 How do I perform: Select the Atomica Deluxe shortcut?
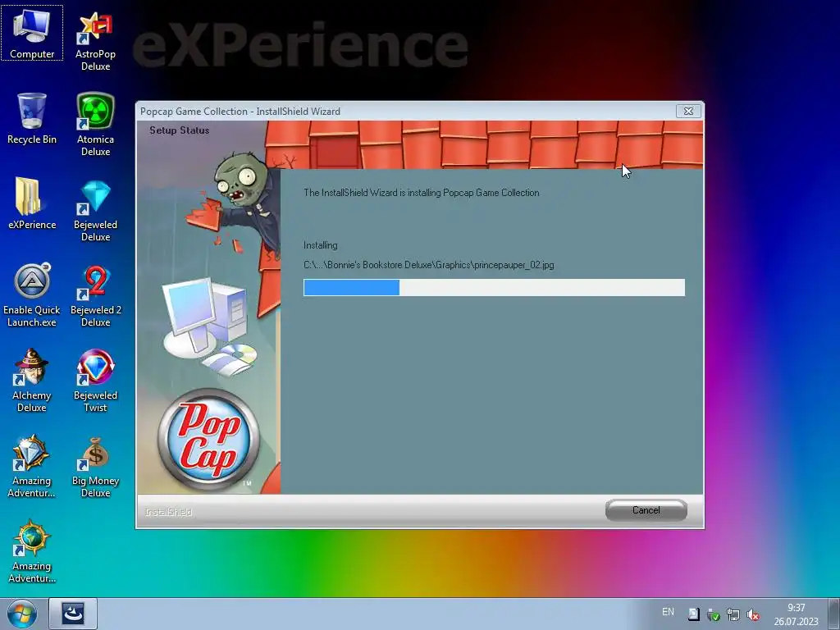pyautogui.click(x=95, y=125)
